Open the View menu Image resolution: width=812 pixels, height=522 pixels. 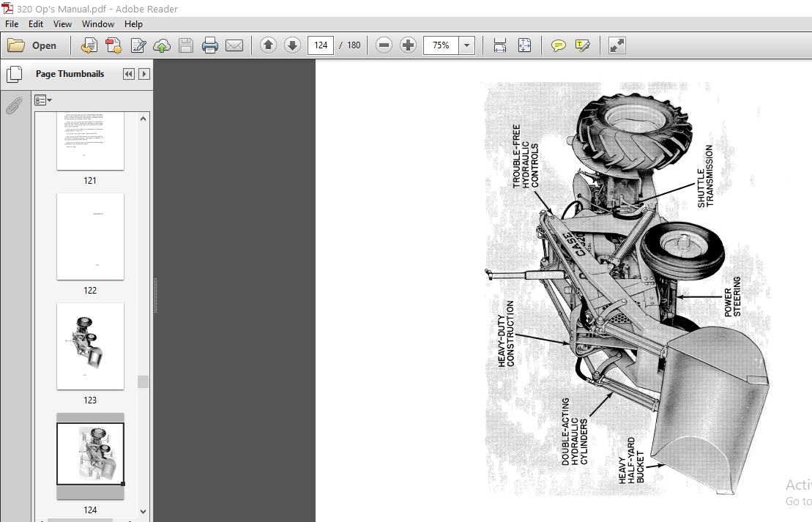click(x=62, y=24)
